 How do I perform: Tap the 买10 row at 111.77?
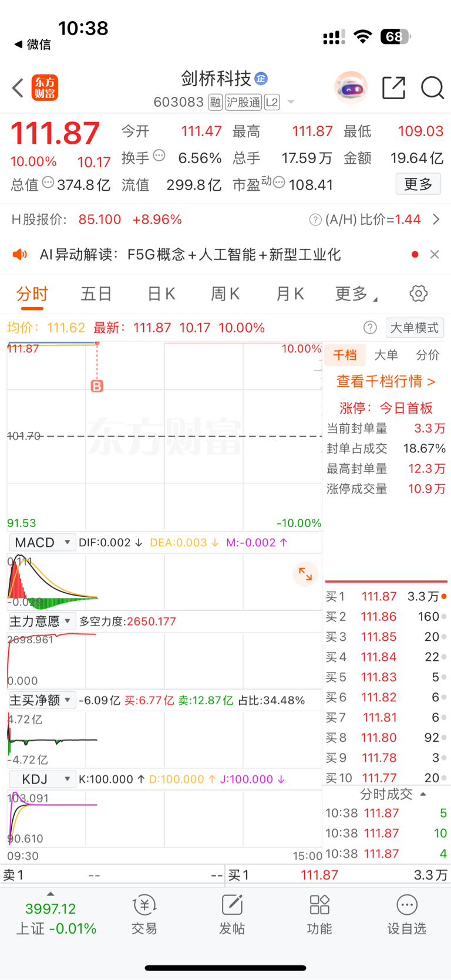(x=386, y=778)
